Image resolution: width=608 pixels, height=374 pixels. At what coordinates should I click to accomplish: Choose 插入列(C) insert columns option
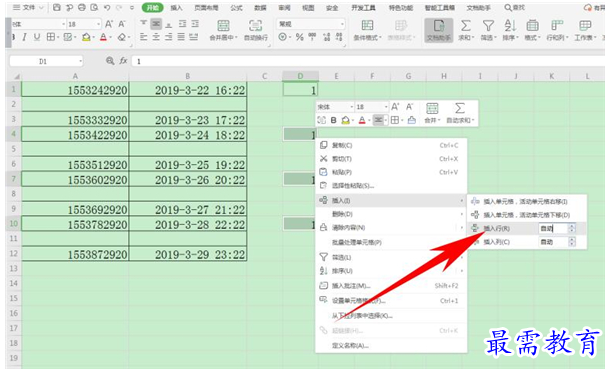[x=496, y=242]
